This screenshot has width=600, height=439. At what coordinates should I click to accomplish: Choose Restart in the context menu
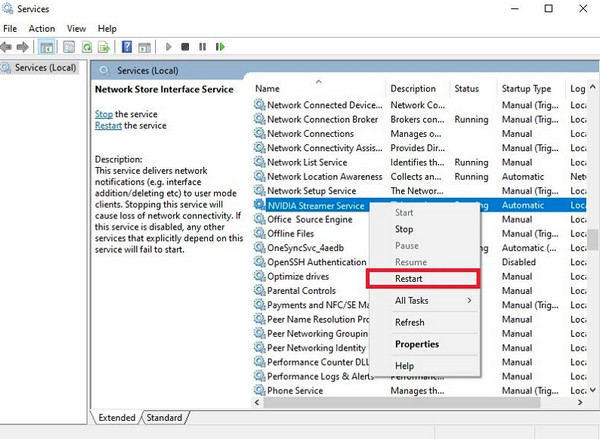point(422,278)
